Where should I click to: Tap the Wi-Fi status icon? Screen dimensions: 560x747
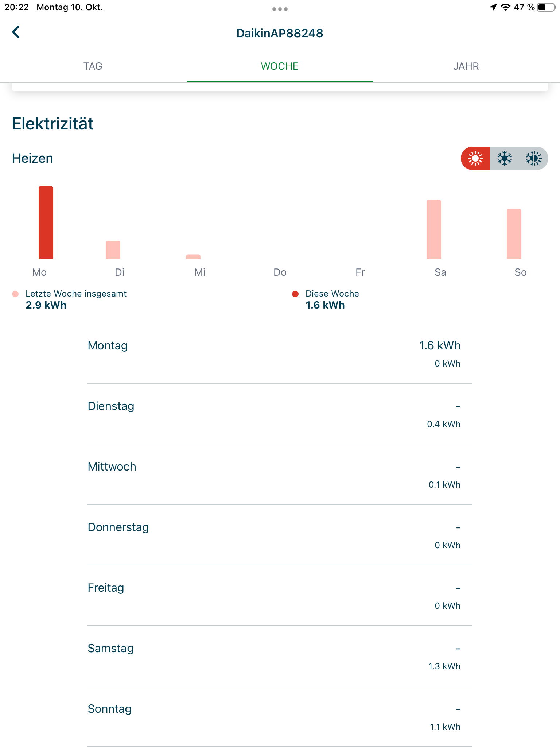505,7
